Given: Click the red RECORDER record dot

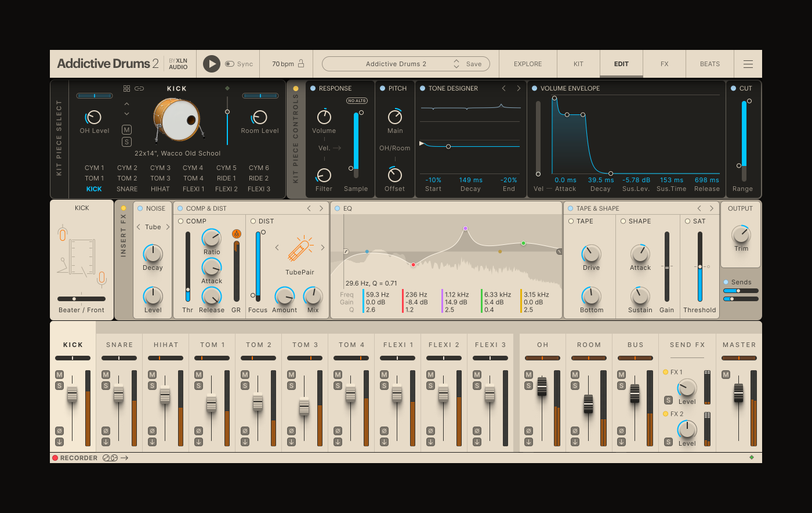Looking at the screenshot, I should pyautogui.click(x=55, y=458).
